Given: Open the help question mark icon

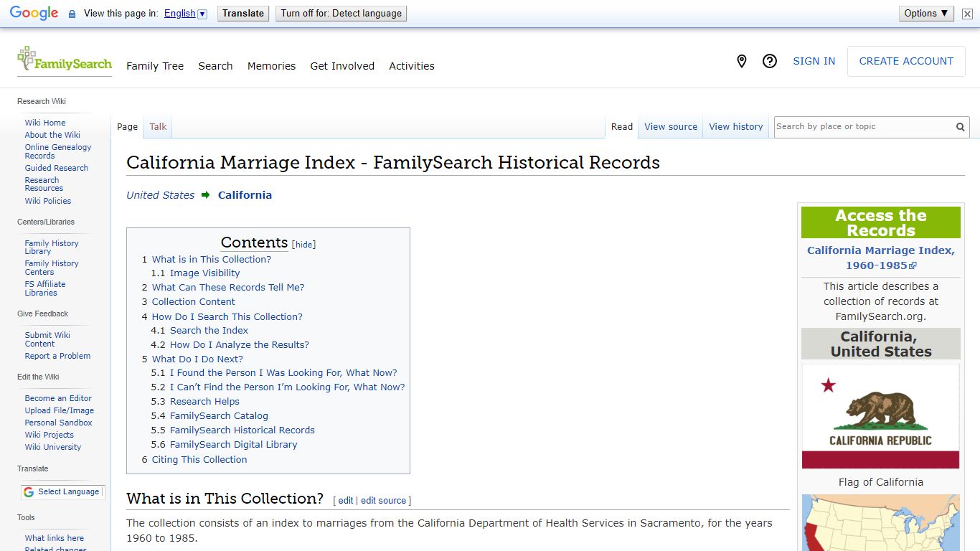Looking at the screenshot, I should pos(770,61).
